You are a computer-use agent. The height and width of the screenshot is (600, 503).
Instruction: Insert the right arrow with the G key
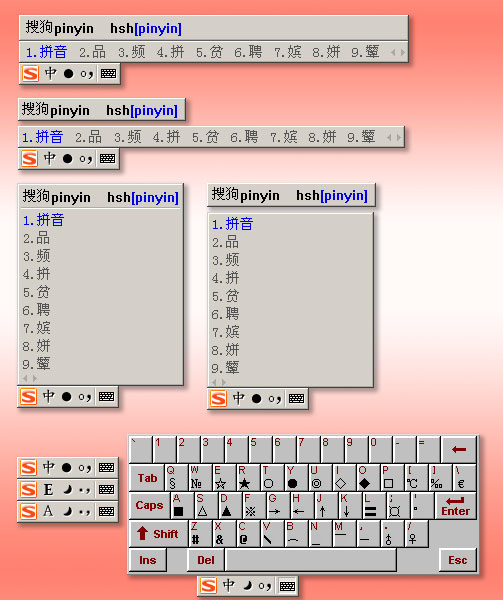pos(278,505)
